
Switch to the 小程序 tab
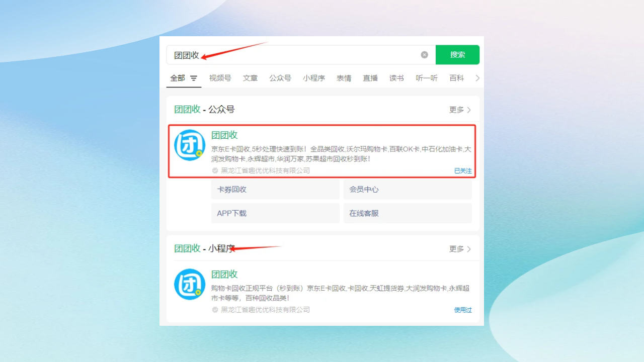[x=314, y=78]
